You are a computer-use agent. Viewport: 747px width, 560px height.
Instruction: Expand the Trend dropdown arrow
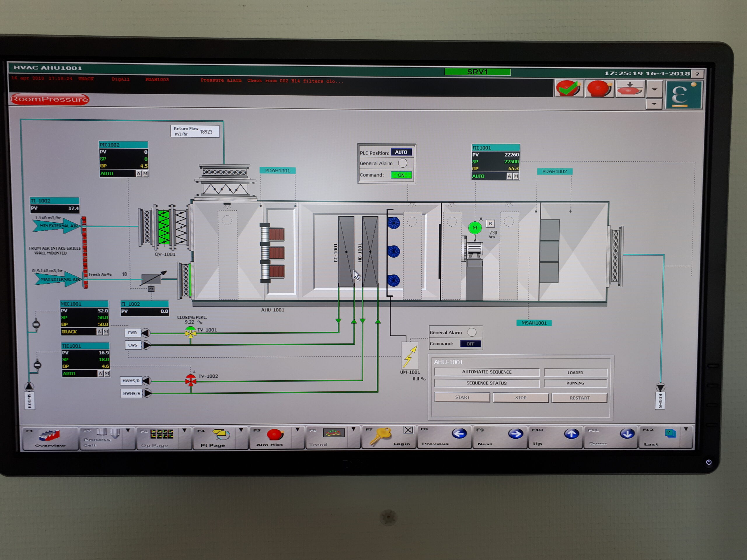[353, 430]
